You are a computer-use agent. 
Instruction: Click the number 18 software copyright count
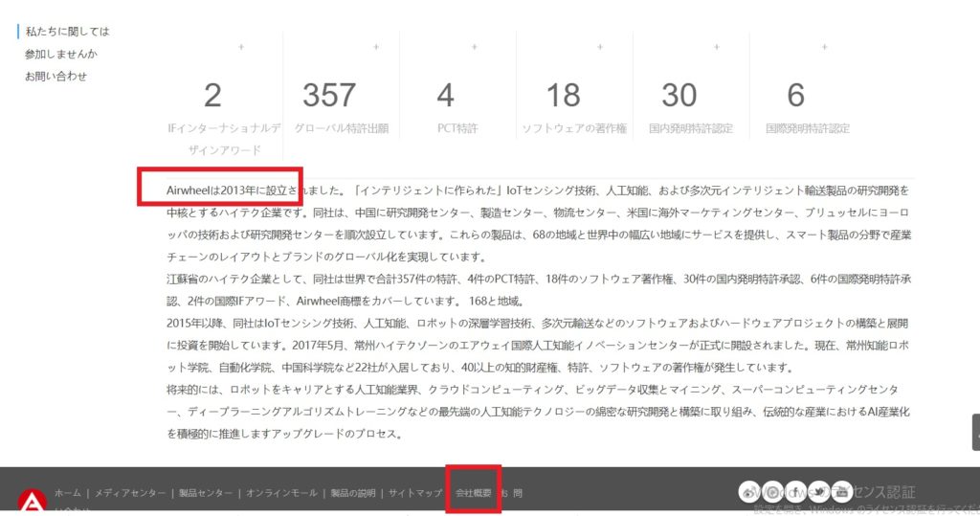[563, 95]
